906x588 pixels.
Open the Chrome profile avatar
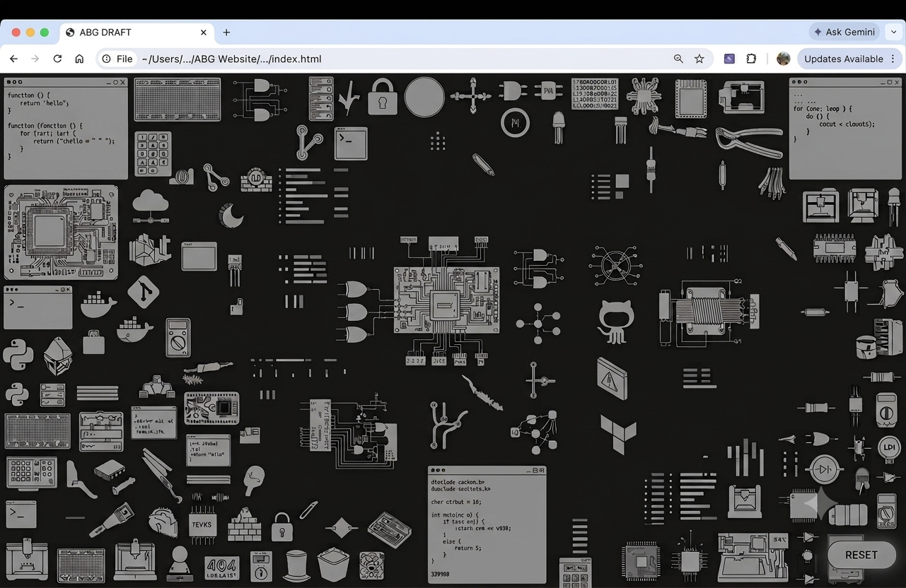[x=783, y=59]
